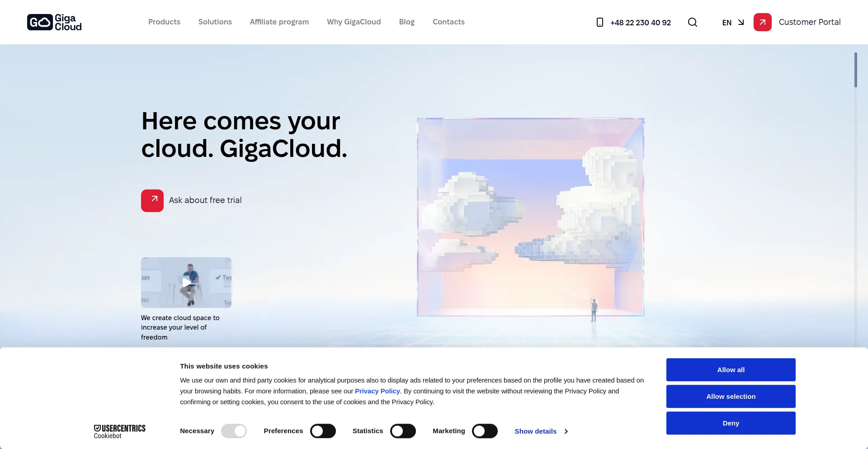Click the GigaCloud logo
Viewport: 868px width, 449px height.
pos(54,22)
